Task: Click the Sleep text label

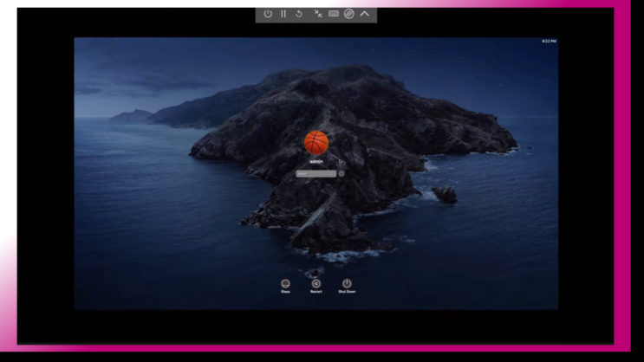Action: 285,292
